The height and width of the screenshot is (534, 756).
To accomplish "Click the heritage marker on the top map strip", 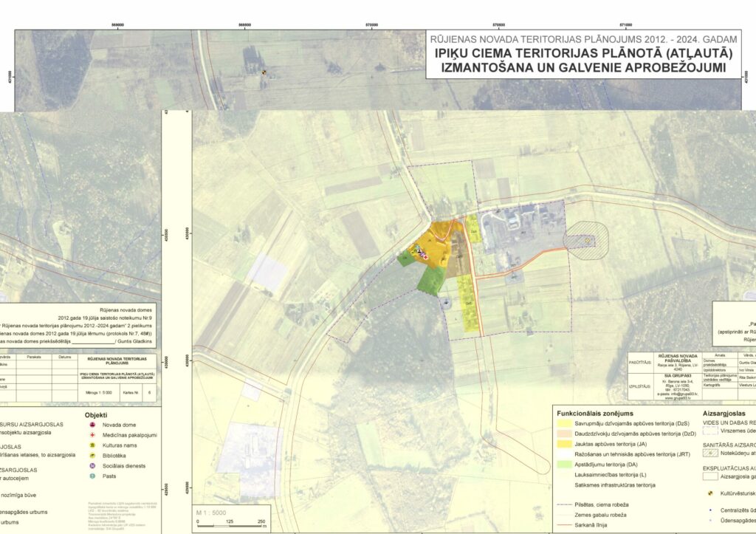I will 264,72.
